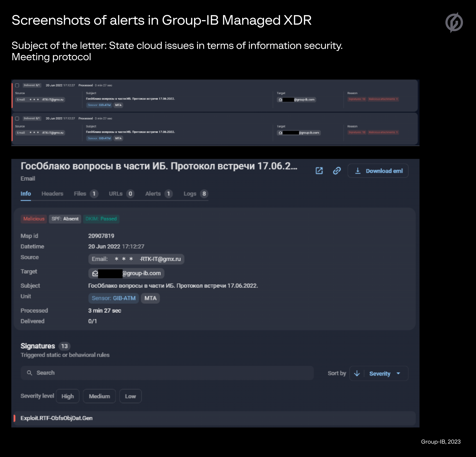This screenshot has width=476, height=457.
Task: Open the Exploit.RTF-ObfsObjDat.Gen signature row
Action: pos(215,418)
